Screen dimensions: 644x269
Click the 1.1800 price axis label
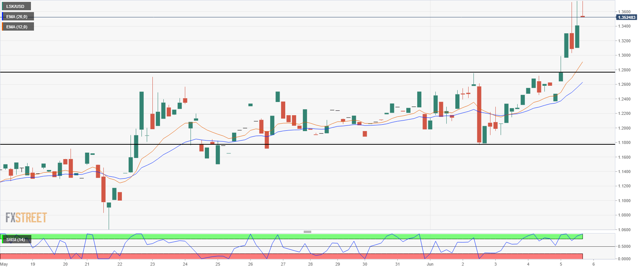(624, 143)
